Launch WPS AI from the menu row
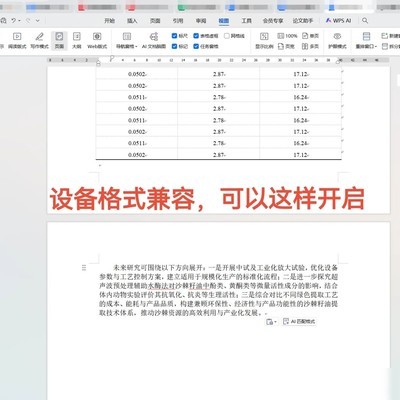Screen dimensions: 400x400 [338, 21]
